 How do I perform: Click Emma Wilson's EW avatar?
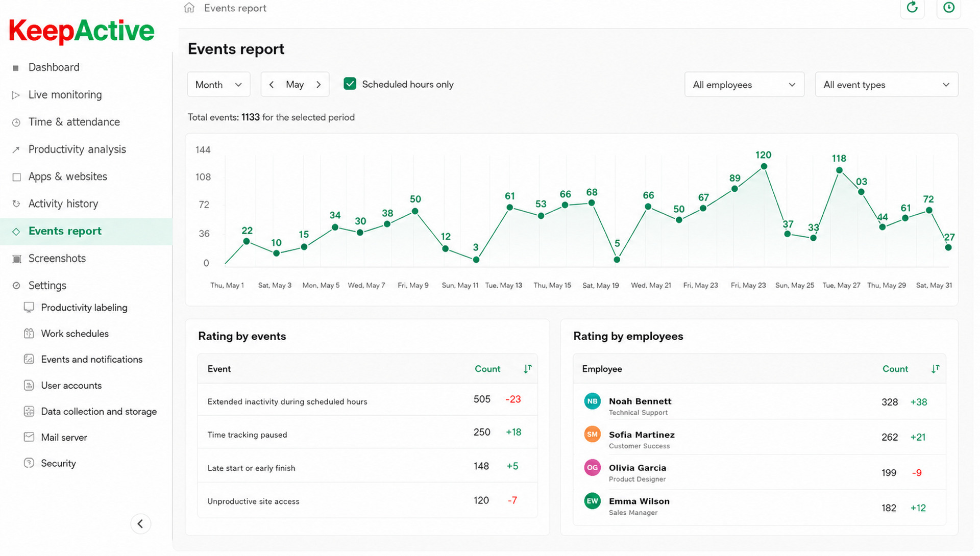pyautogui.click(x=592, y=501)
